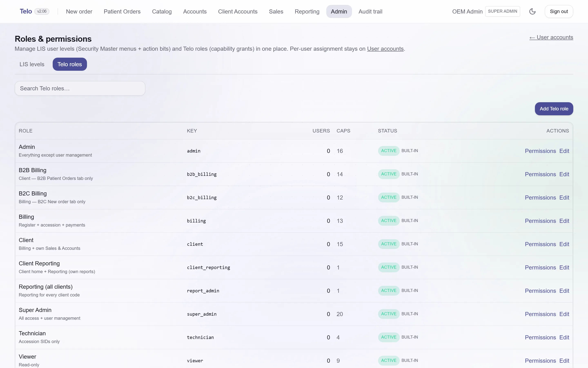The width and height of the screenshot is (588, 368).
Task: Go to Patient Orders
Action: click(x=122, y=11)
